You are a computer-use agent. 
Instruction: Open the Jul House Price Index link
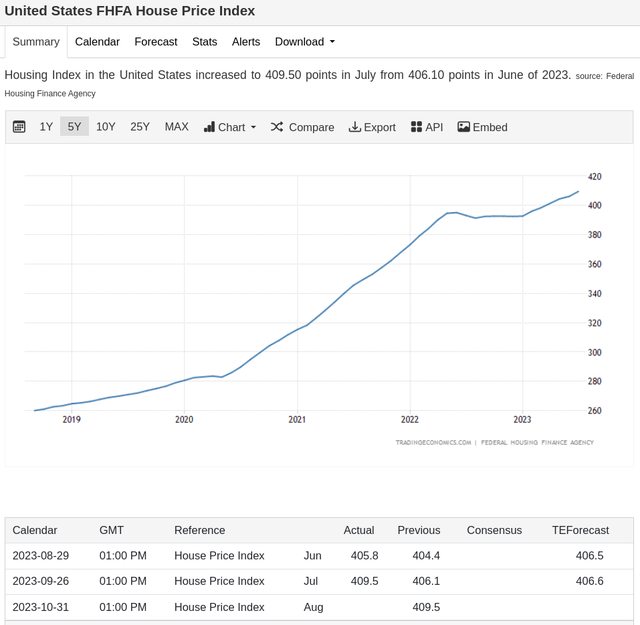(219, 581)
